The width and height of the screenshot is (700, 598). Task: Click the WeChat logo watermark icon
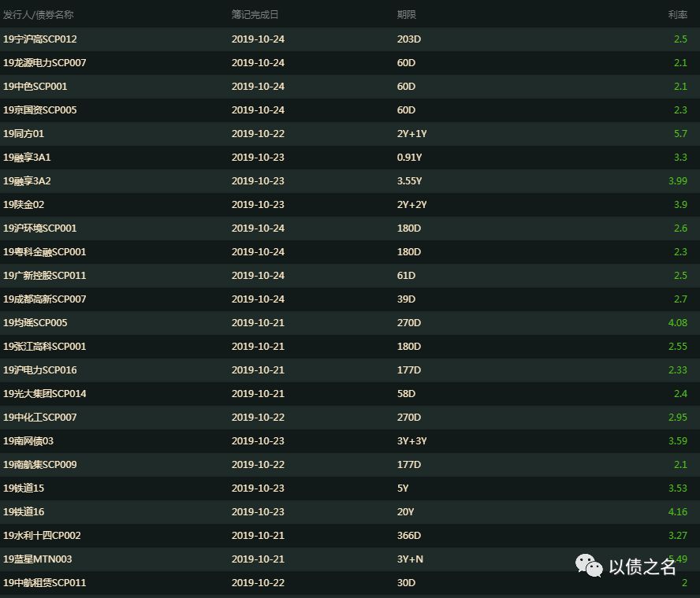pos(589,566)
